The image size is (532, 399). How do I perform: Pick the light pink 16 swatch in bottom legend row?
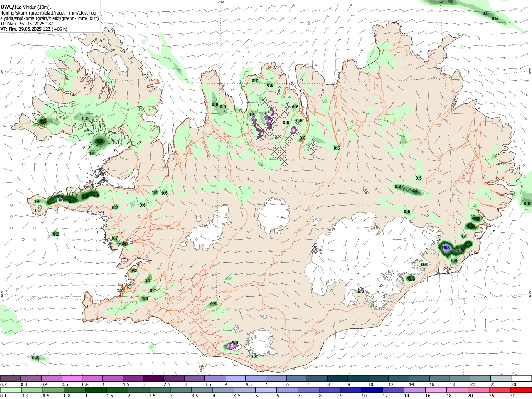(x=436, y=390)
